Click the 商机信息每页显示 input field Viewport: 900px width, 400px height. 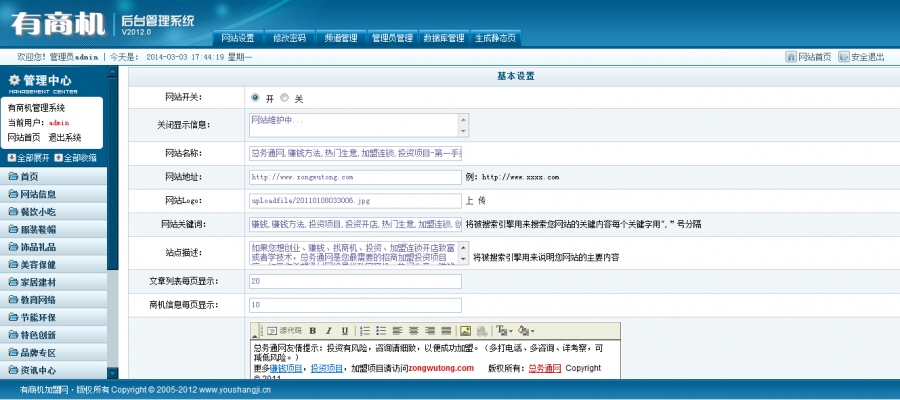point(355,305)
